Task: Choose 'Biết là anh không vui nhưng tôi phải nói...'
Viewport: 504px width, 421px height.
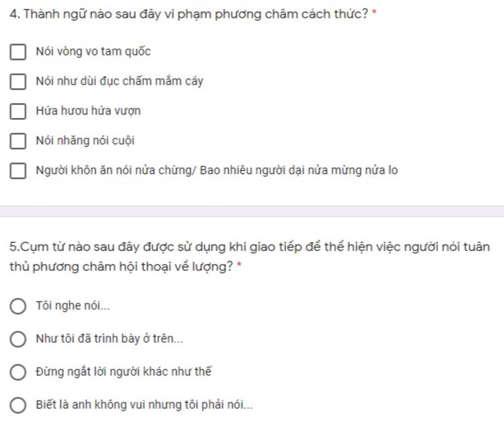Action: 18,405
